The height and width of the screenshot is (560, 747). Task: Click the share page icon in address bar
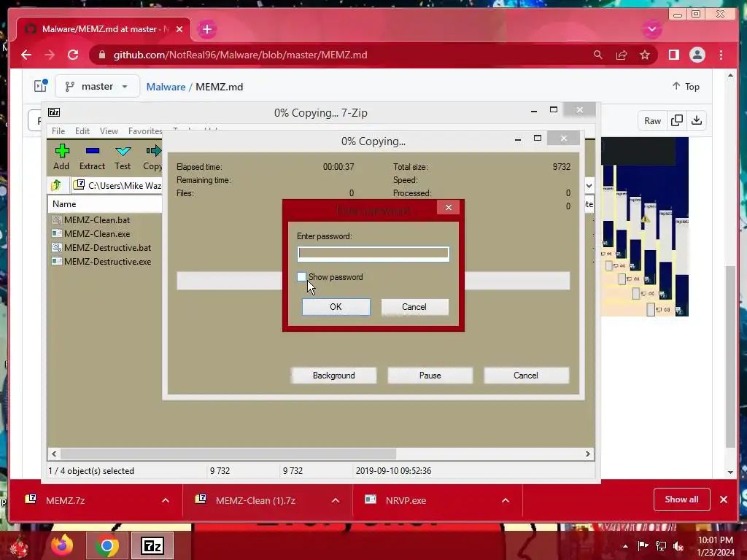coord(622,55)
